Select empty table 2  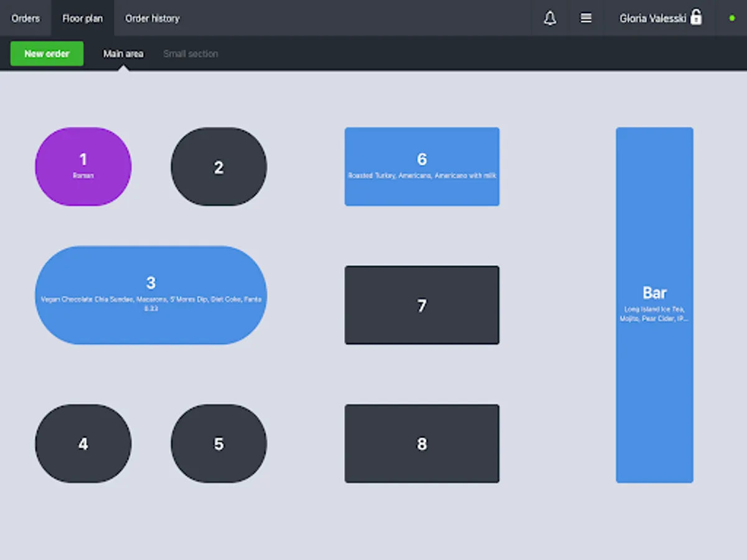click(x=218, y=166)
